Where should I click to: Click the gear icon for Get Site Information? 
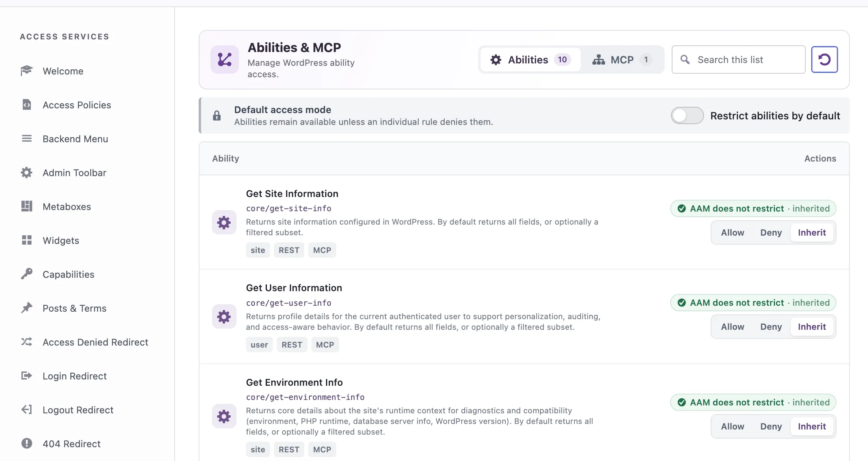[x=224, y=222]
